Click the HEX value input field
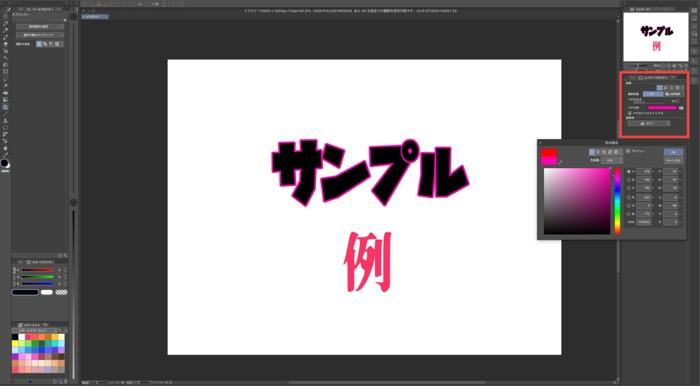The width and height of the screenshot is (700, 386). 644,222
